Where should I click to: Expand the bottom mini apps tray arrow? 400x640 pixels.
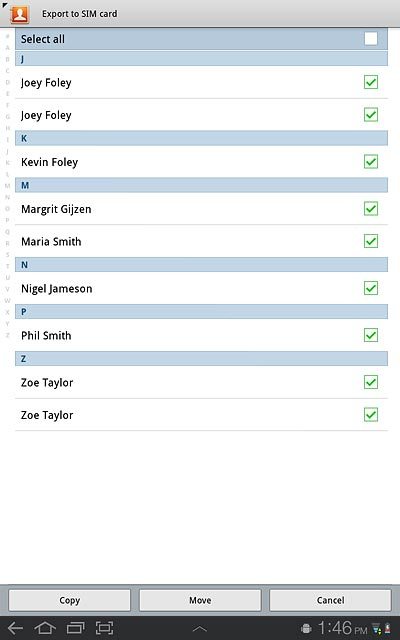[200, 629]
